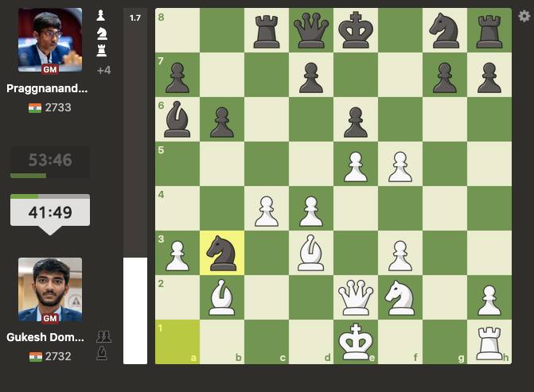
Task: Select the white pawn on a3
Action: point(177,255)
